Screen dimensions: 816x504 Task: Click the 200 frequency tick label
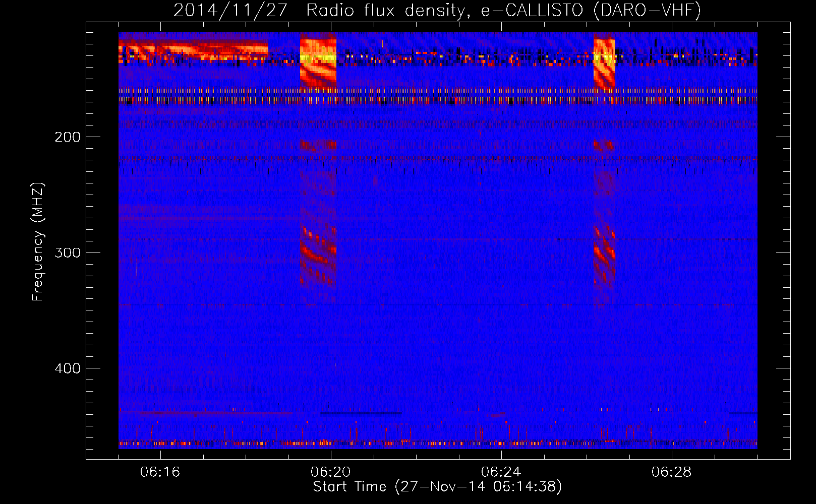[68, 137]
